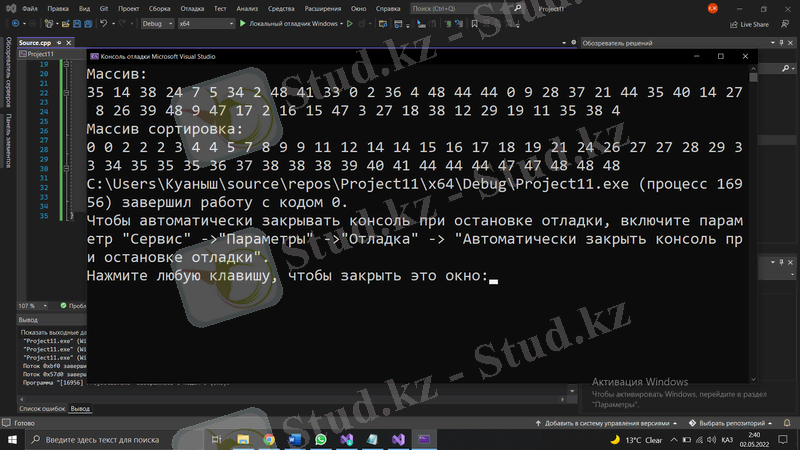This screenshot has width=800, height=450.
Task: Open the editor document list dropdown arrow
Action: click(x=564, y=43)
